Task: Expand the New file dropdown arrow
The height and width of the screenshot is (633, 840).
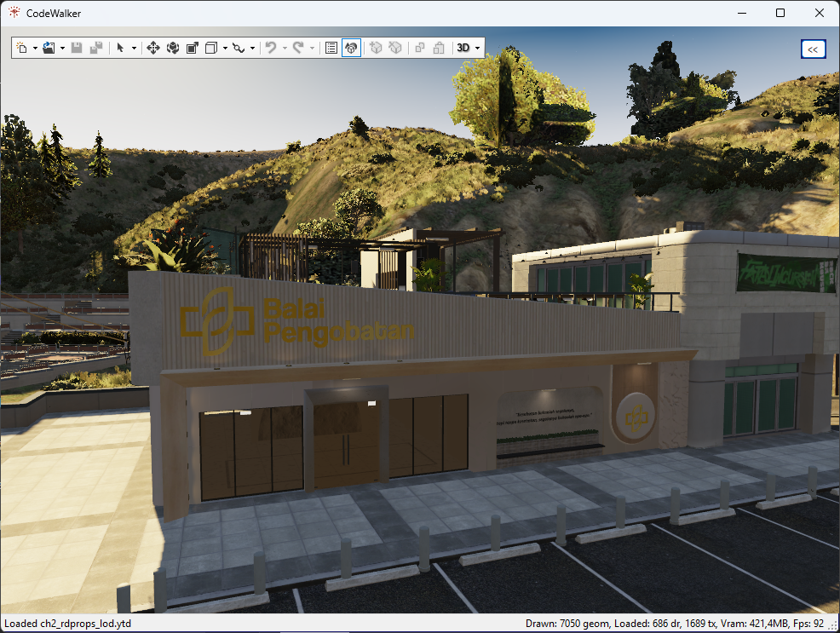Action: point(36,49)
